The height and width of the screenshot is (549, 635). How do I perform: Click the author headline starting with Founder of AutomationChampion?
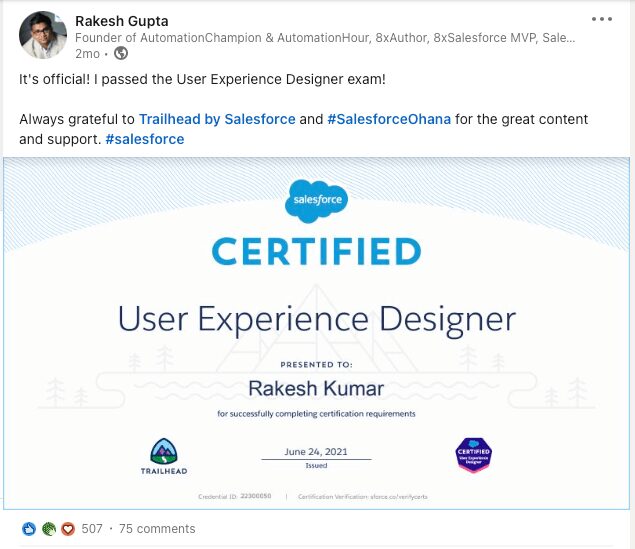325,38
